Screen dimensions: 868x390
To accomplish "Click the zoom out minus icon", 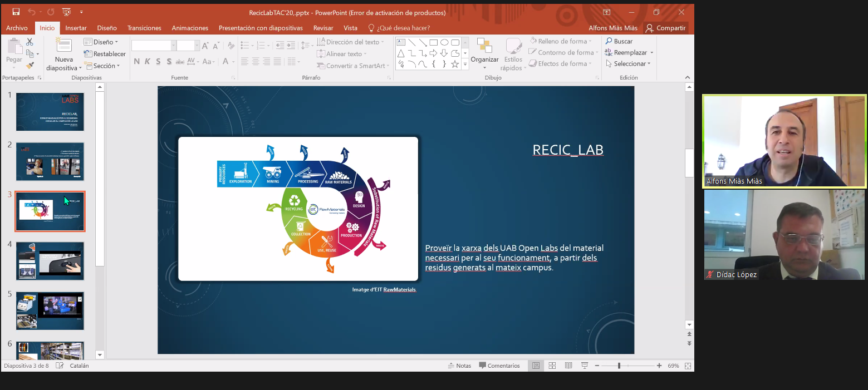I will (x=596, y=366).
